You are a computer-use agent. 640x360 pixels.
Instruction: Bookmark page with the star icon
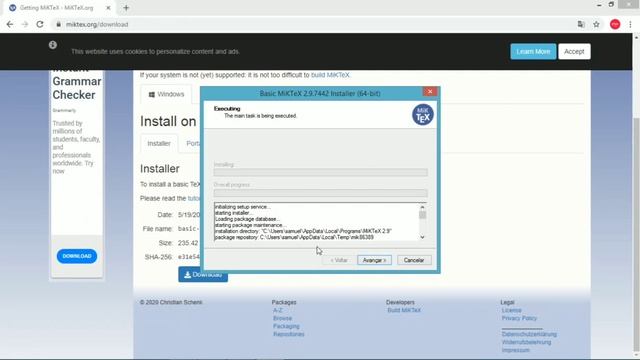click(x=596, y=24)
